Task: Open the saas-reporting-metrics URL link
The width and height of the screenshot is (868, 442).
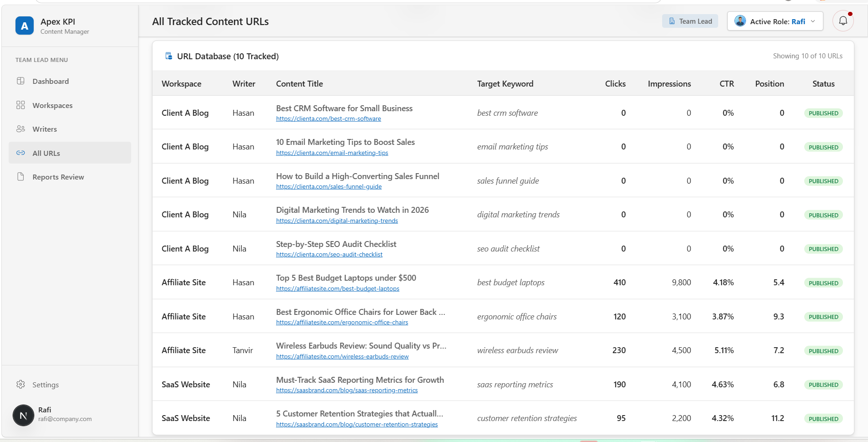Action: 347,391
